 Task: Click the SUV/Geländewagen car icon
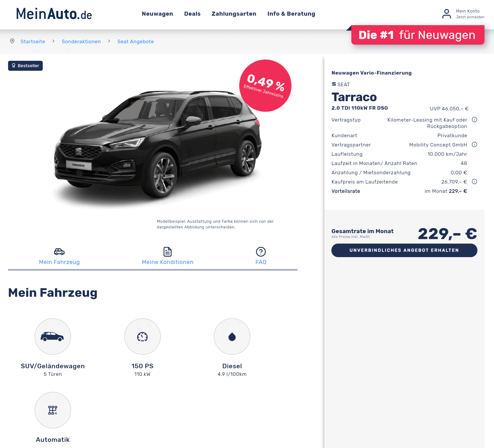click(53, 336)
